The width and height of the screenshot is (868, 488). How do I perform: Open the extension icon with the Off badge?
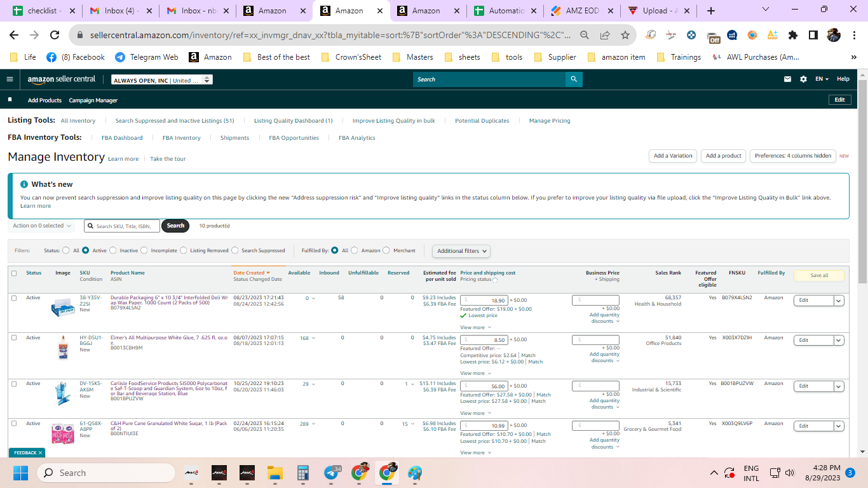pos(714,36)
